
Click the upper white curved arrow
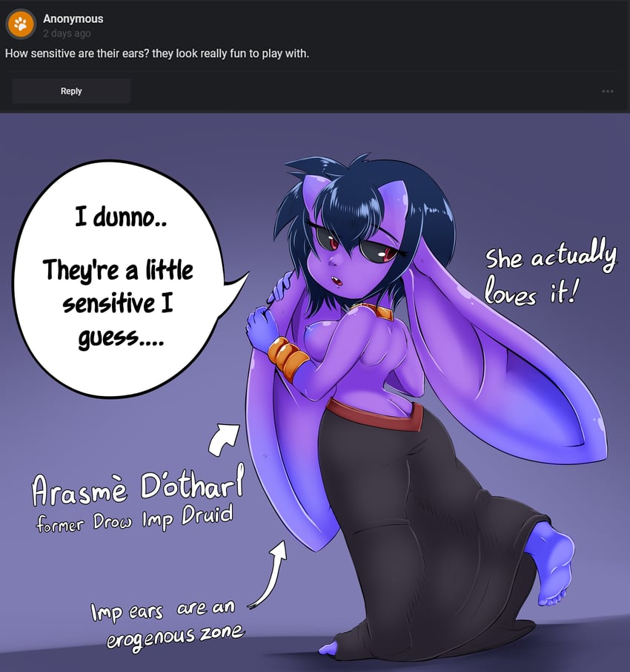point(224,440)
